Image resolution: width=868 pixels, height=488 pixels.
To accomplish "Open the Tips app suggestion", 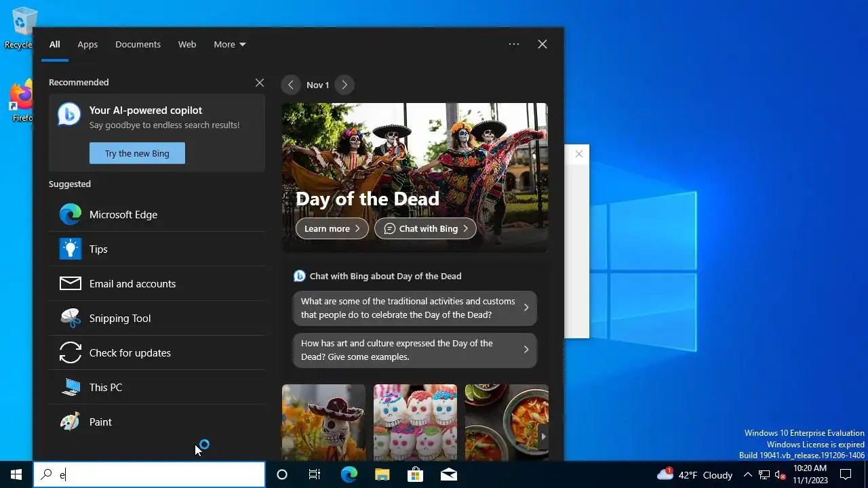I will tap(157, 249).
